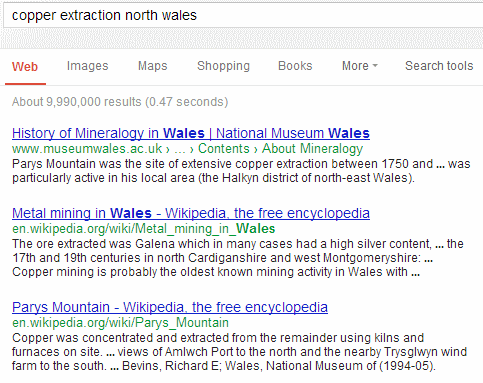Select the Web search tab
The image size is (483, 383).
pos(25,67)
